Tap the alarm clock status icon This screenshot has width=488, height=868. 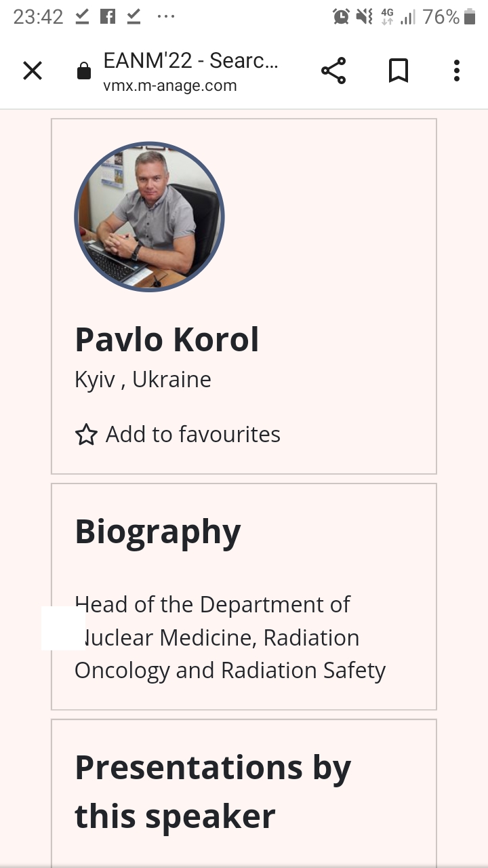point(342,17)
